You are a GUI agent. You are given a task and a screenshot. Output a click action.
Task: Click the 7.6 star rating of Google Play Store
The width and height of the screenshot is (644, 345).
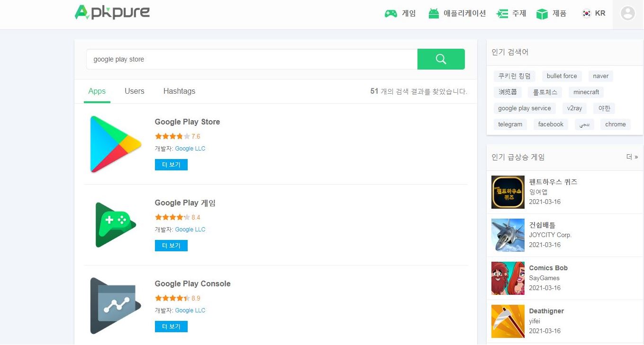177,136
